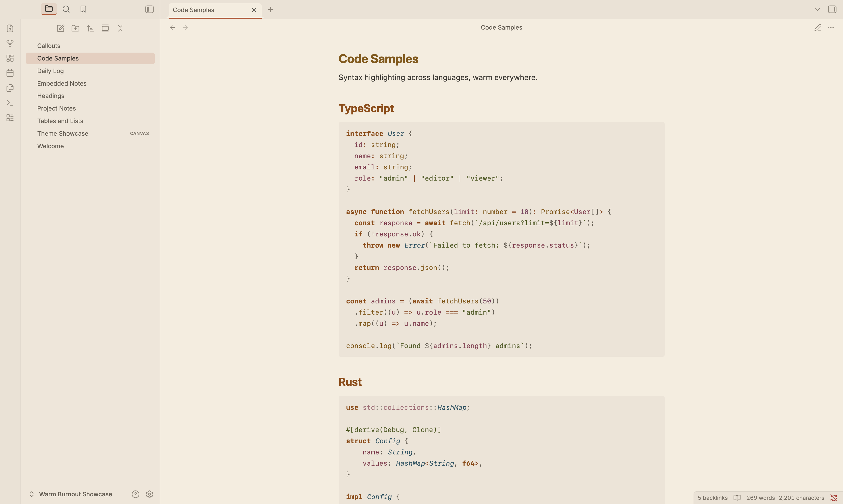Click the TypeScript heading
843x504 pixels.
point(366,108)
